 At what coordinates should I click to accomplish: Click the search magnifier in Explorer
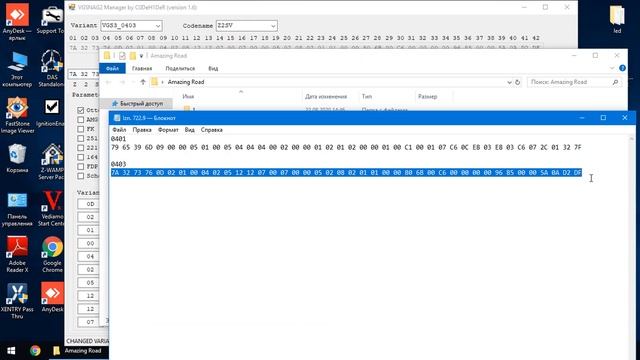[616, 82]
